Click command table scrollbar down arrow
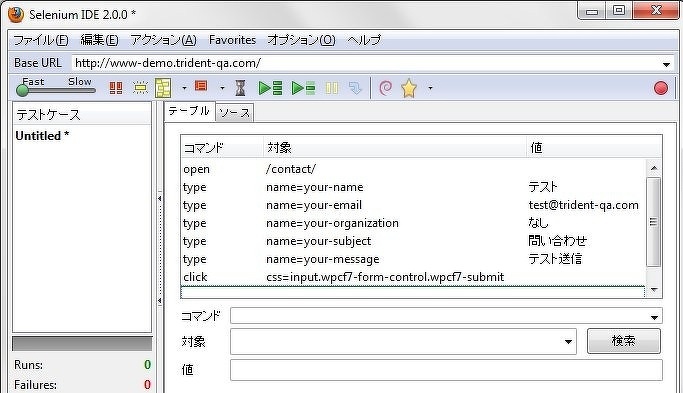The image size is (683, 393). [654, 290]
